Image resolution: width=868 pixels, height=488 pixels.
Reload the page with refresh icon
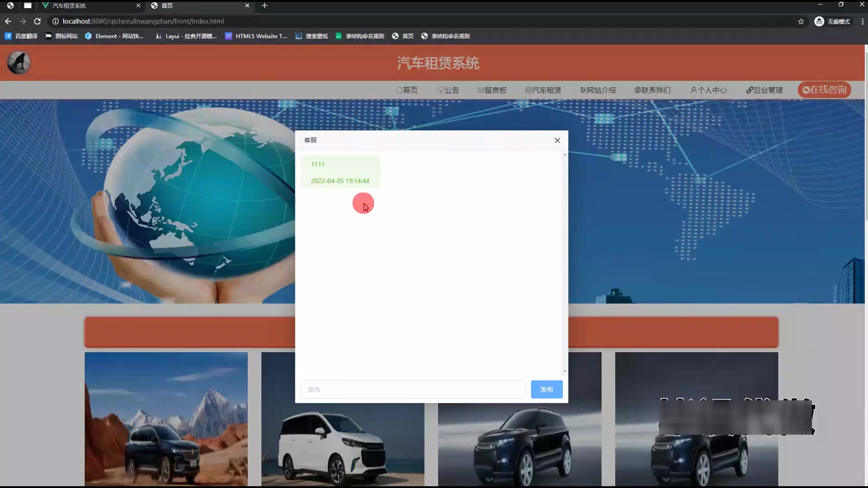click(x=38, y=21)
